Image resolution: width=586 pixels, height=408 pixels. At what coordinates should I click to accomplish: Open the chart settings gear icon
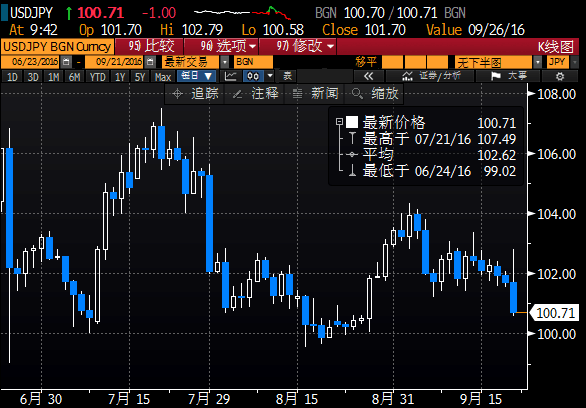[559, 77]
